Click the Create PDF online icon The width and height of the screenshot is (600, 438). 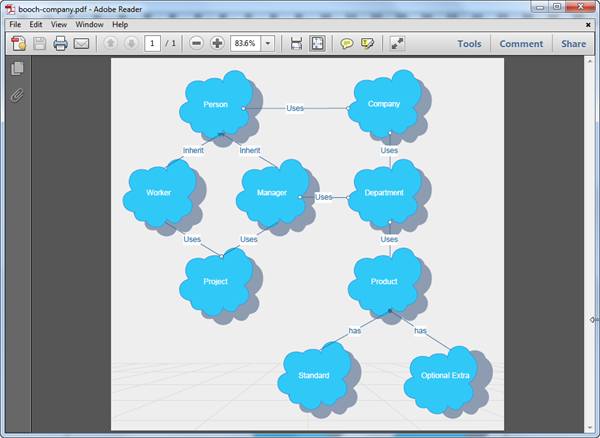(18, 44)
